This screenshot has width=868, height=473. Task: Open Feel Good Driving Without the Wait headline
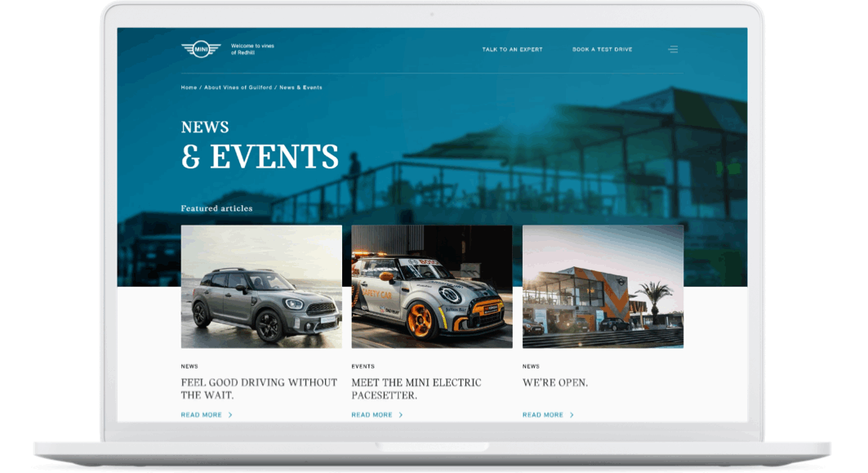pyautogui.click(x=259, y=389)
